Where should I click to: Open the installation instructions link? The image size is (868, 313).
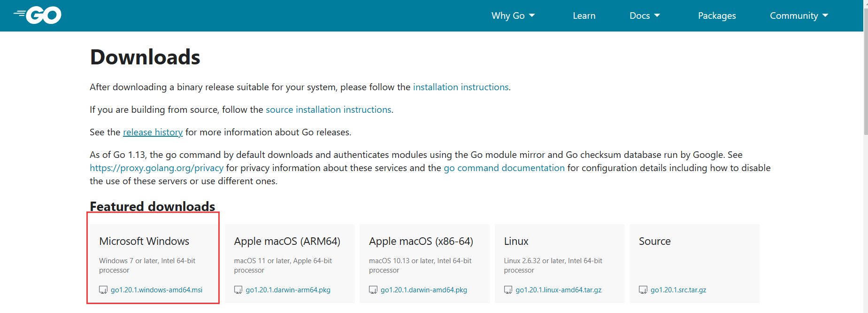(x=461, y=87)
